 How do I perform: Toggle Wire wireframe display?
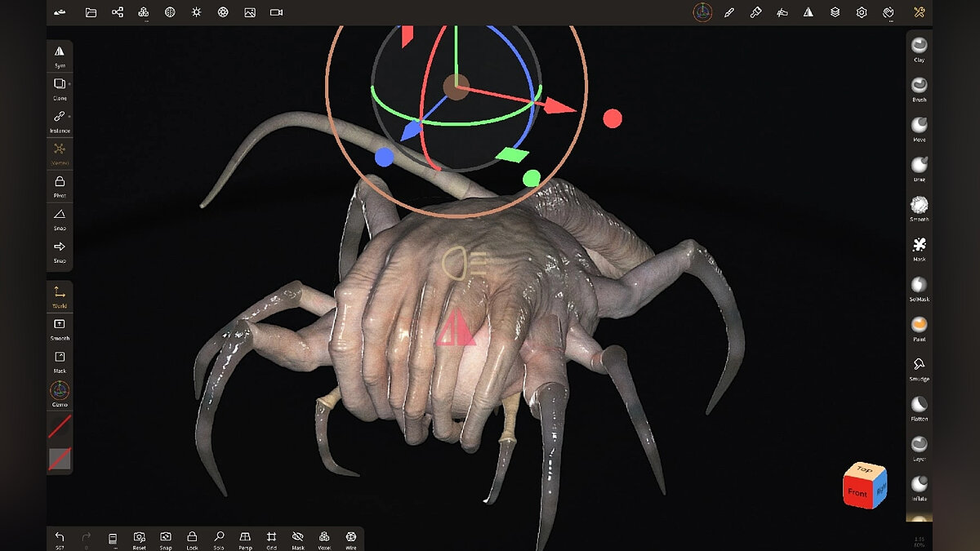tap(351, 539)
